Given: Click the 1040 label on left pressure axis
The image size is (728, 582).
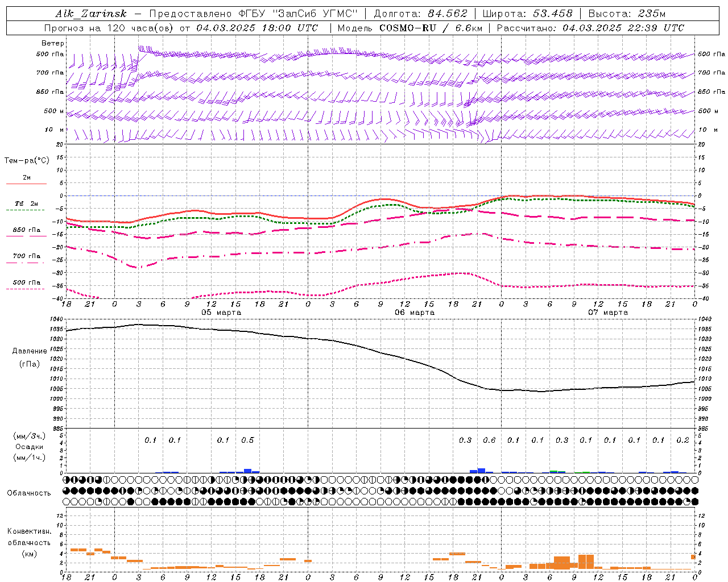Looking at the screenshot, I should pyautogui.click(x=57, y=319).
